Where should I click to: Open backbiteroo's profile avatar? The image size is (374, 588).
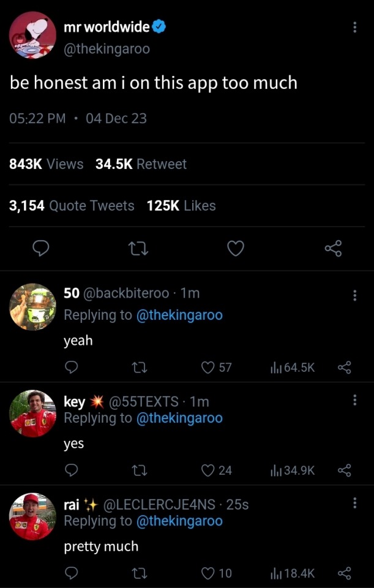[32, 307]
